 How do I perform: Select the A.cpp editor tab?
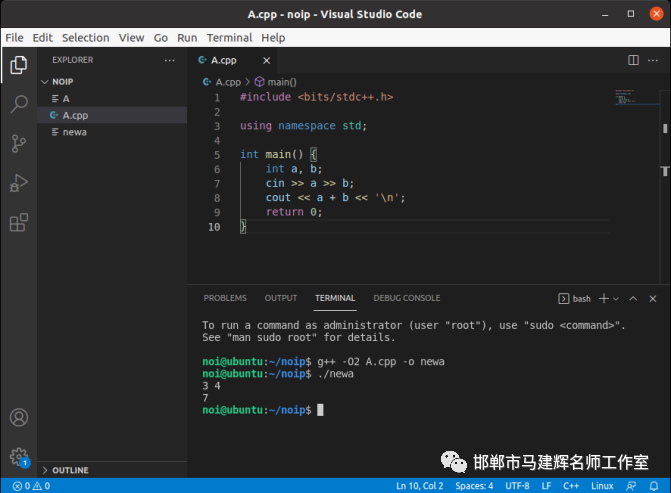pyautogui.click(x=232, y=60)
